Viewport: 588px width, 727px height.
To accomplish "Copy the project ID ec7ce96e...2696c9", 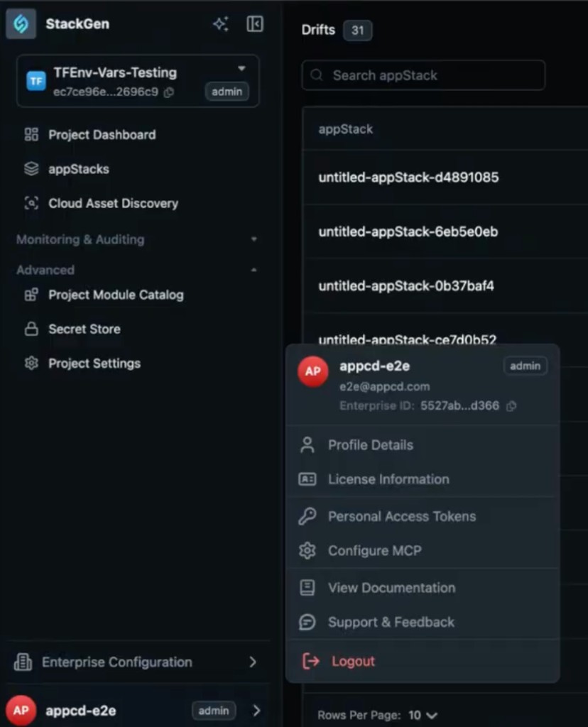I will [169, 92].
